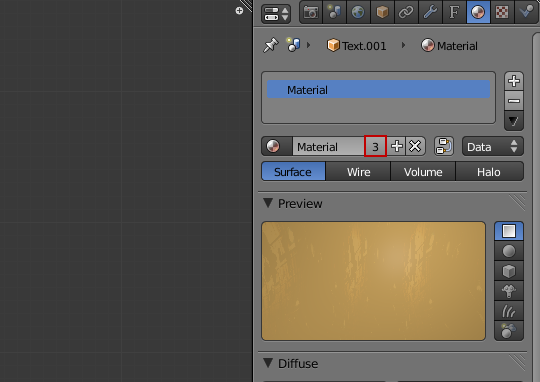Viewport: 540px width, 382px height.
Task: Open the Material properties tab
Action: tap(478, 12)
